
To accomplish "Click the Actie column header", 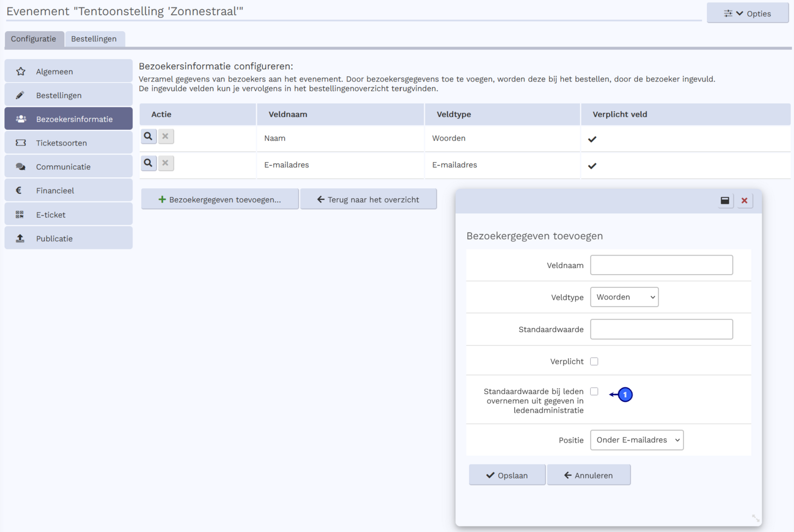I will (198, 114).
